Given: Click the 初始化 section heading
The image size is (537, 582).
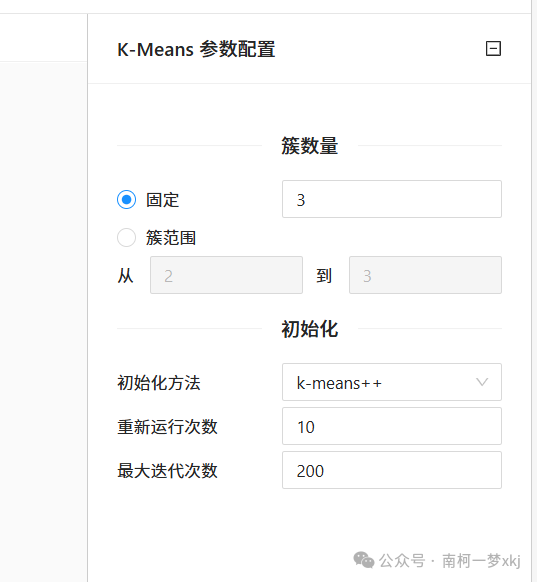Looking at the screenshot, I should [x=310, y=328].
